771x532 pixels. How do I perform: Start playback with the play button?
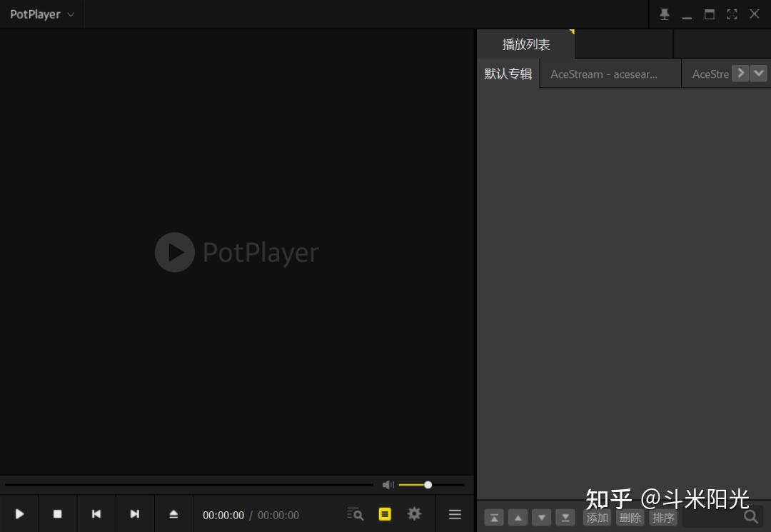pyautogui.click(x=19, y=514)
